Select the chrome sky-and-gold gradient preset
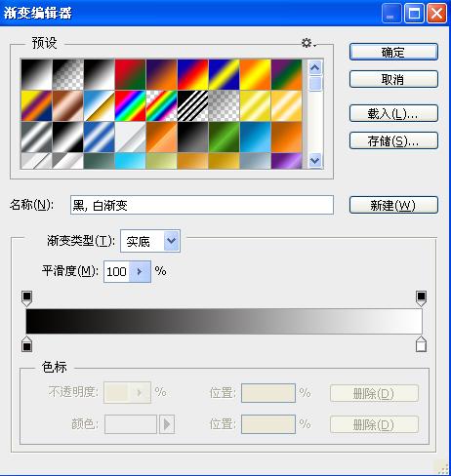 pos(100,105)
